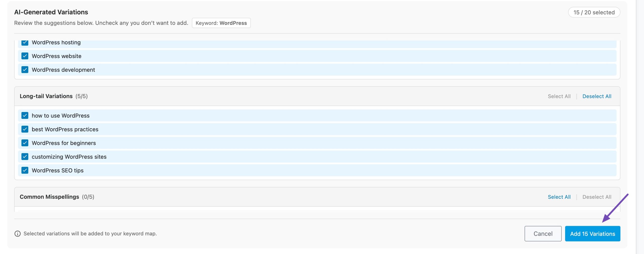Click the info icon near footer note
The image size is (644, 254).
[x=17, y=234]
